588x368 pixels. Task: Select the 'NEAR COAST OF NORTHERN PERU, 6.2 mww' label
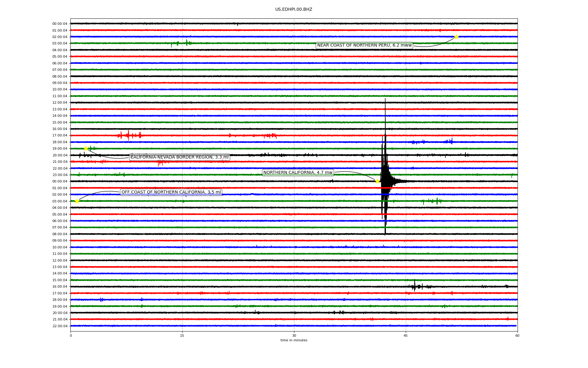pyautogui.click(x=364, y=45)
